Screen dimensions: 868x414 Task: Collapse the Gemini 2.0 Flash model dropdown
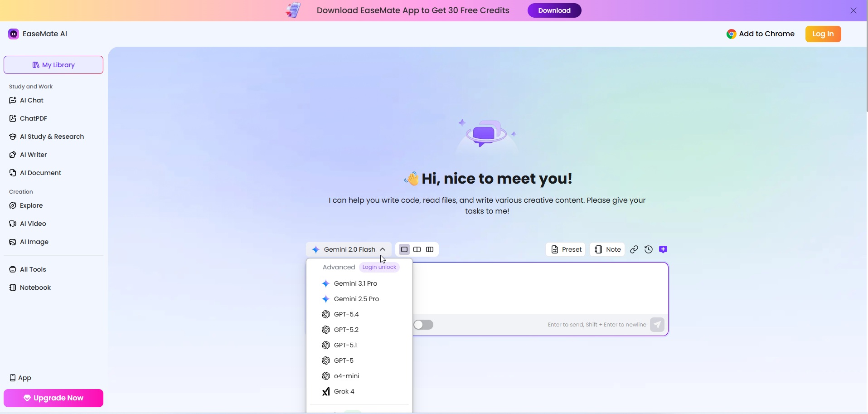349,249
